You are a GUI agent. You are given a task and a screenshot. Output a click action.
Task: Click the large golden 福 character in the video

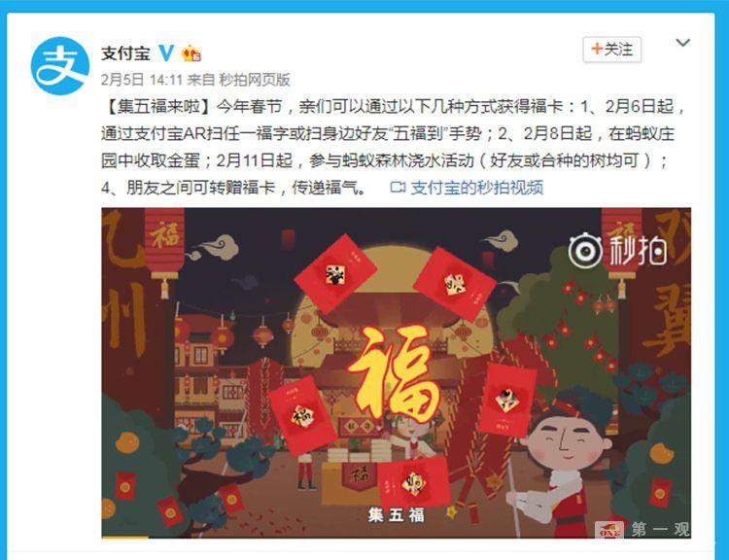[393, 374]
